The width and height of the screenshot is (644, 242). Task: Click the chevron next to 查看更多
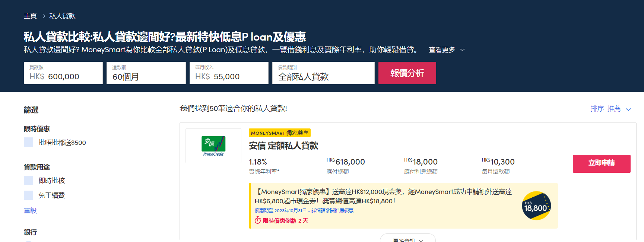463,50
